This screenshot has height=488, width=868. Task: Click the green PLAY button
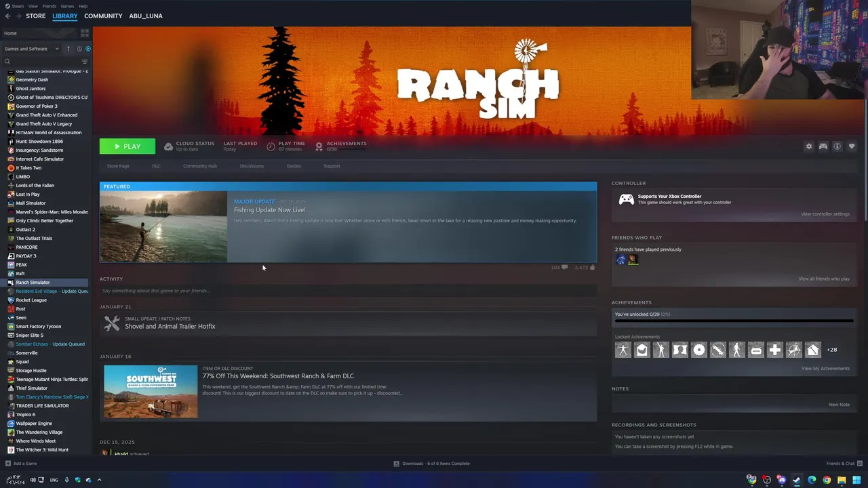tap(127, 146)
